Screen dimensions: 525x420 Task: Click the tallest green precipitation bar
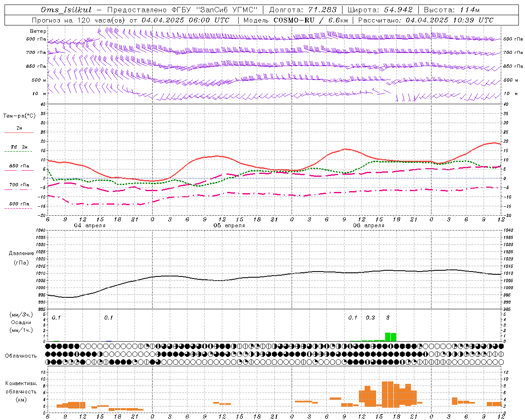pyautogui.click(x=388, y=337)
